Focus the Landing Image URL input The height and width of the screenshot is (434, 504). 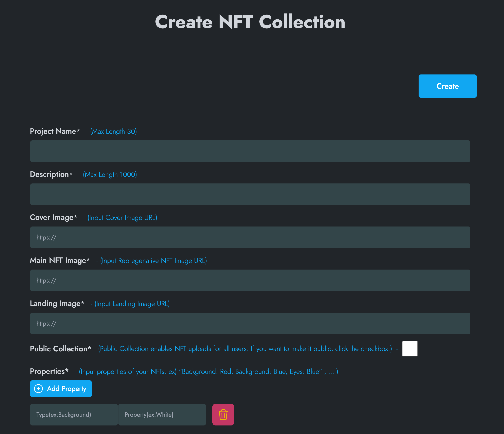[250, 323]
